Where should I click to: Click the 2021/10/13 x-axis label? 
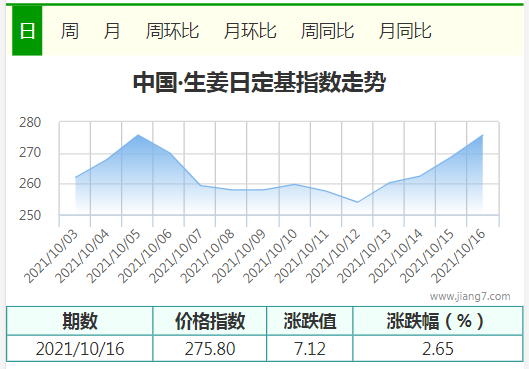tap(365, 256)
